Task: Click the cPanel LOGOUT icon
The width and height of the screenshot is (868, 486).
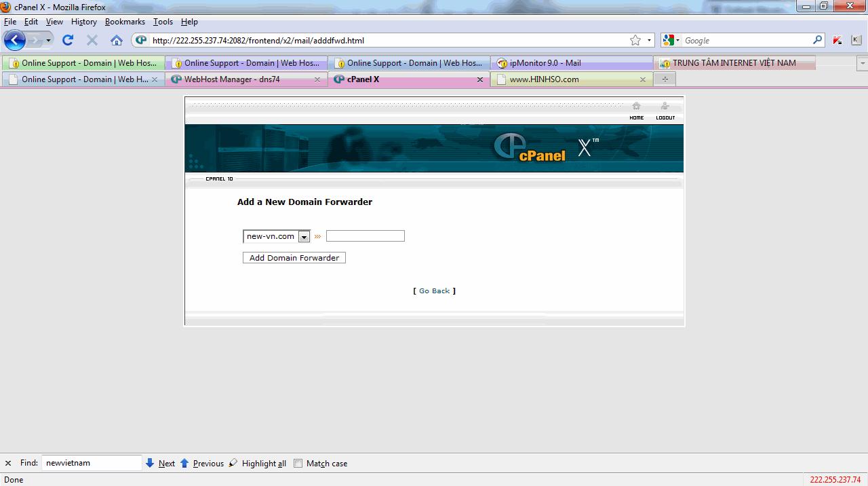Action: (665, 111)
